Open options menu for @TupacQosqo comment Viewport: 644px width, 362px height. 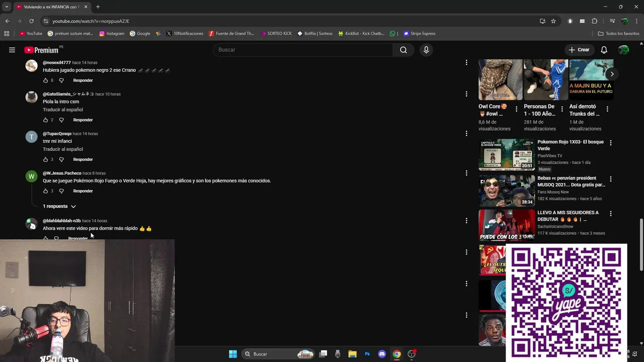pos(466,133)
